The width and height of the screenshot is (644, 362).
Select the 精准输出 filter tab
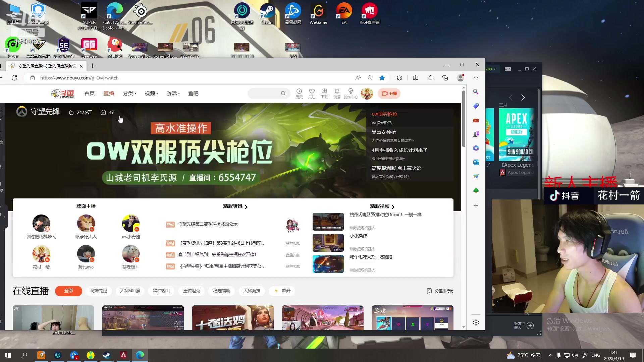point(161,291)
